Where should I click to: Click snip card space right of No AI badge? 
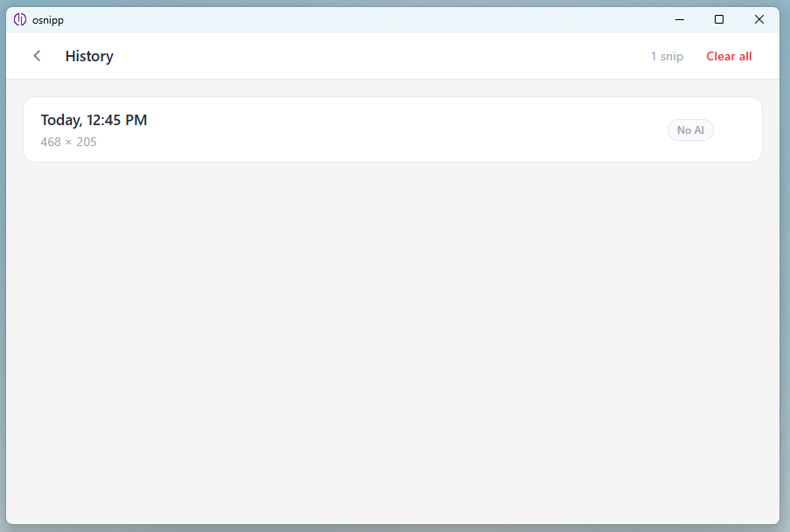(x=737, y=129)
